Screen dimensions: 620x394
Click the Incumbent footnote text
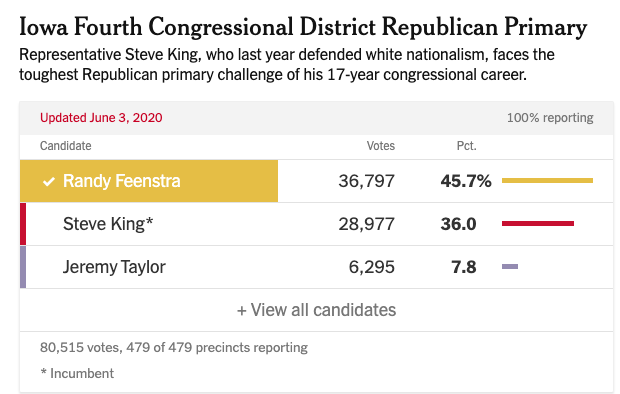coord(77,373)
